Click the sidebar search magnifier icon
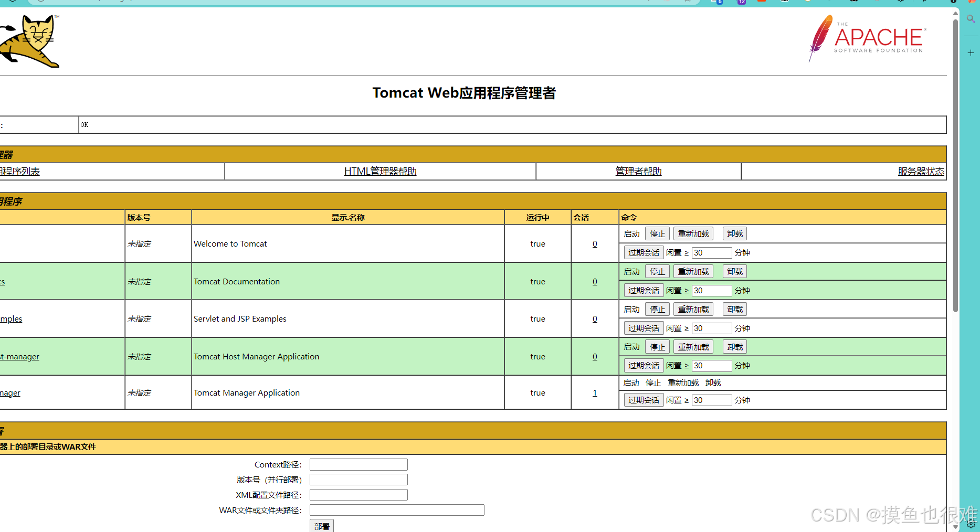This screenshot has height=532, width=980. coord(971,19)
